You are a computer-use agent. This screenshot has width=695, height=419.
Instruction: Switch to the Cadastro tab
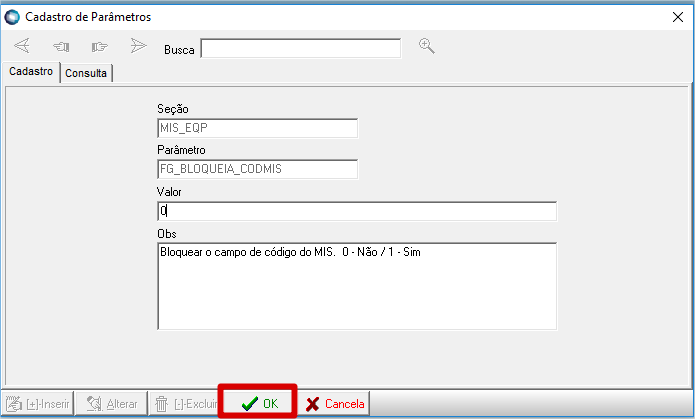31,71
